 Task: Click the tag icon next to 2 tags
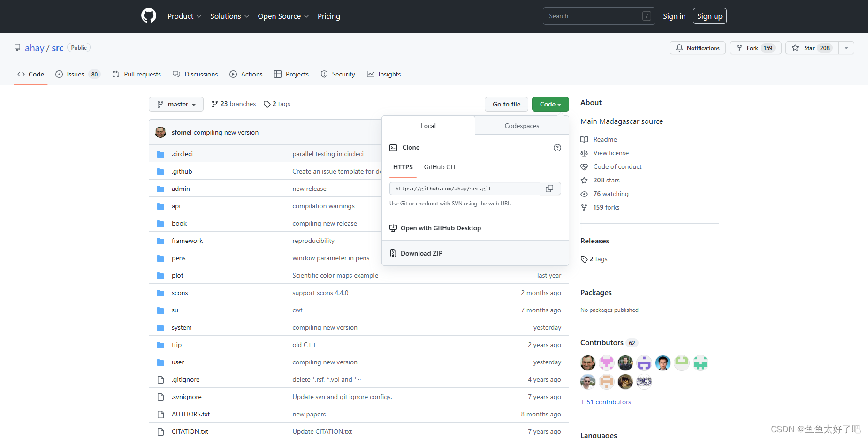[267, 104]
